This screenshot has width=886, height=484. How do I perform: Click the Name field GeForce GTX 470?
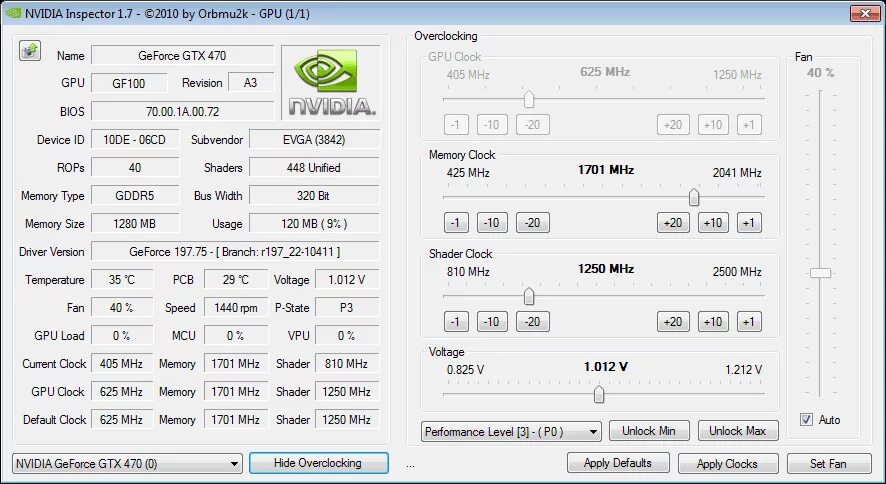183,55
